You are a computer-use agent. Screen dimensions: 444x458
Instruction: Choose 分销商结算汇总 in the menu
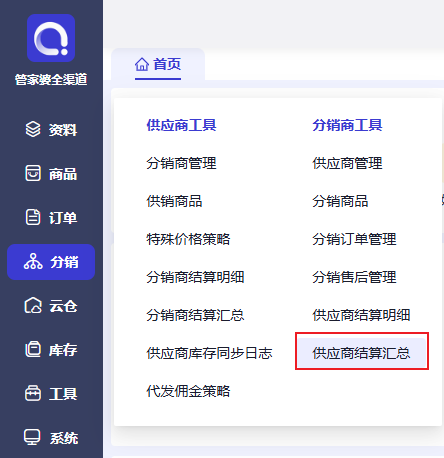pyautogui.click(x=195, y=315)
